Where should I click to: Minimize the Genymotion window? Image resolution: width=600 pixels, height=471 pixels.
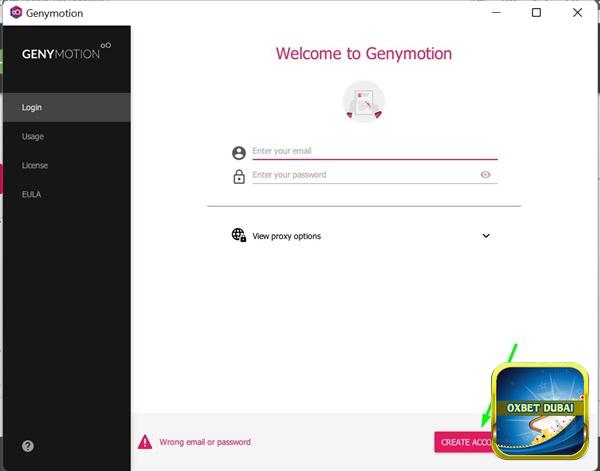pos(496,13)
